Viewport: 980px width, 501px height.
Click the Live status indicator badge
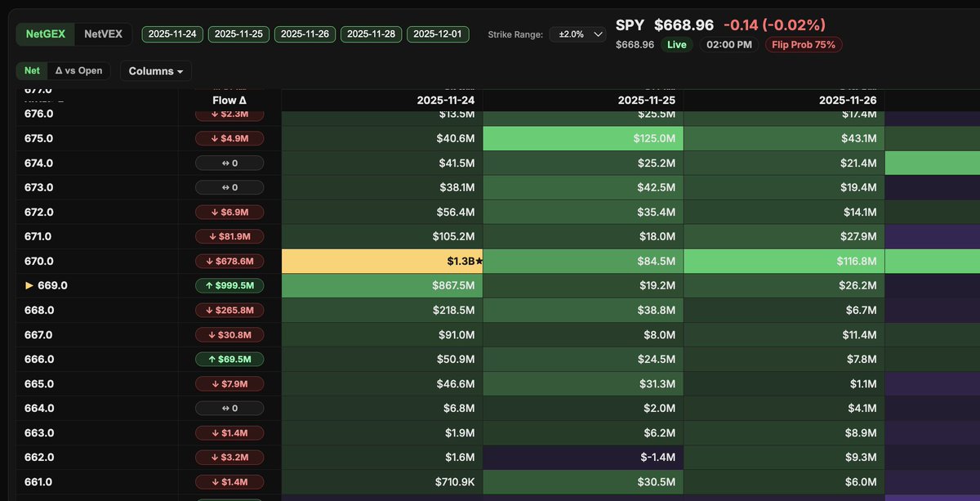(x=679, y=44)
